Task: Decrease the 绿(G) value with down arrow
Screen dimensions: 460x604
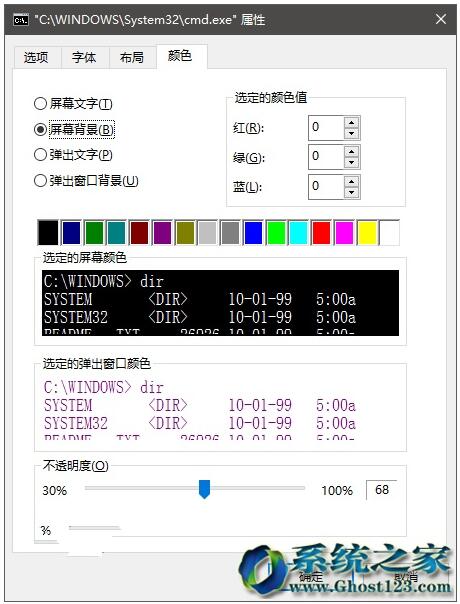Action: coord(351,163)
